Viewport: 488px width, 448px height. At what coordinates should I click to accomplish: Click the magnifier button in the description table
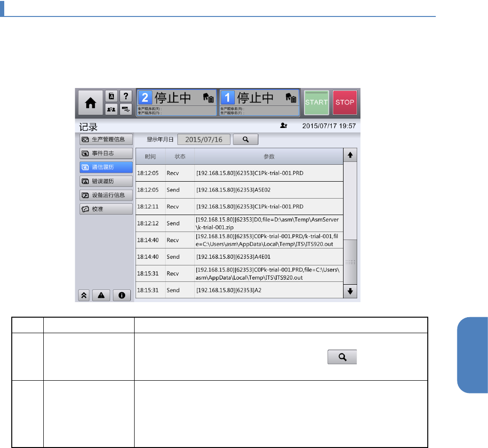point(342,357)
